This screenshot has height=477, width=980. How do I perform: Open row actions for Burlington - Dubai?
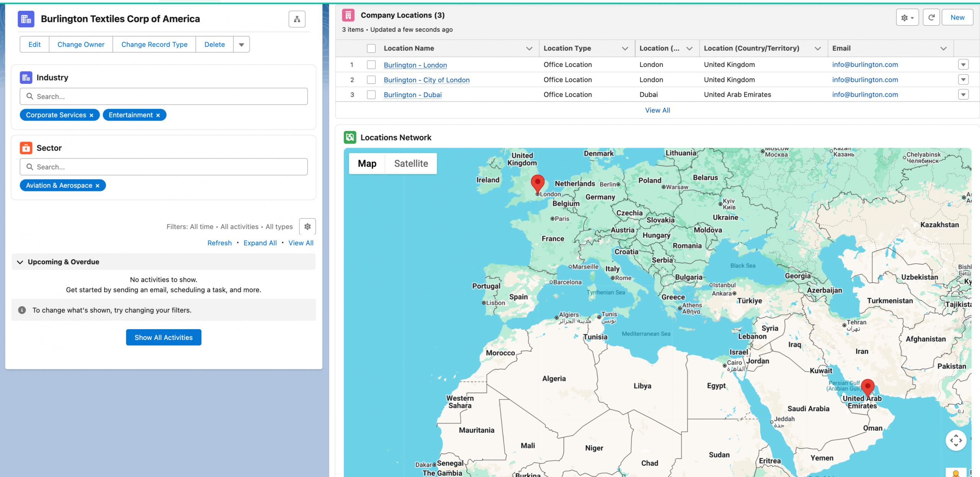tap(963, 95)
